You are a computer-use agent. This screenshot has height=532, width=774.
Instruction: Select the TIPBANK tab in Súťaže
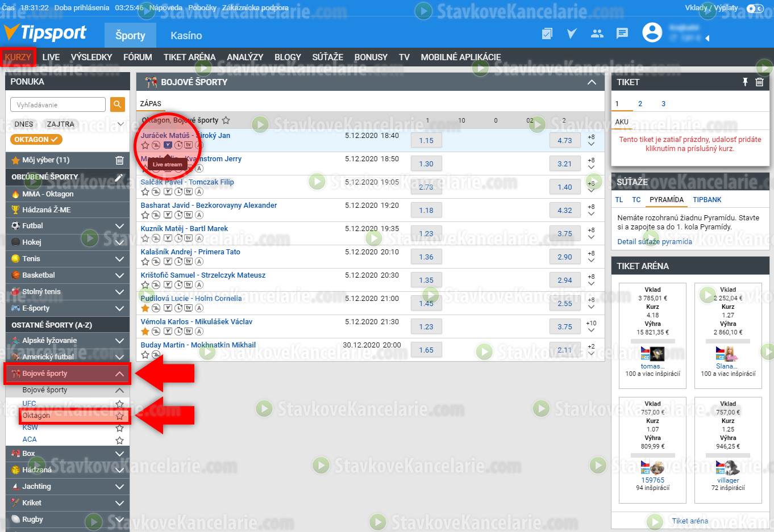[707, 200]
